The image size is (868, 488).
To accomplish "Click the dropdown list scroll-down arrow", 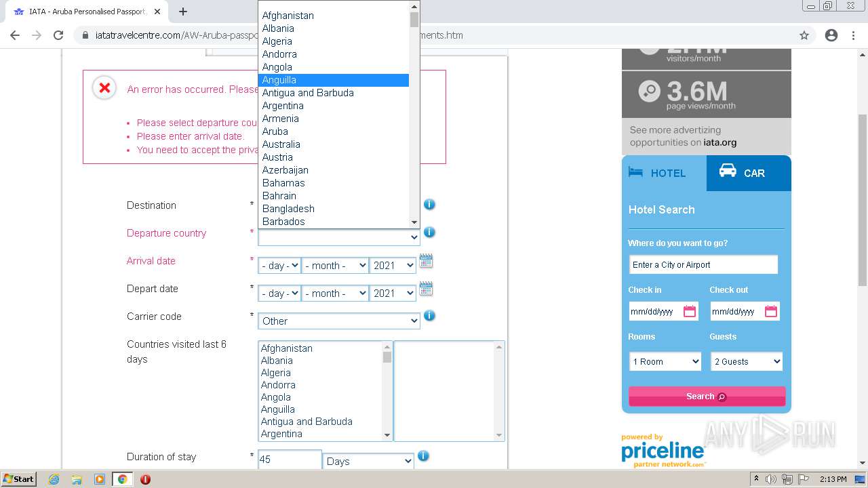I will (x=414, y=222).
